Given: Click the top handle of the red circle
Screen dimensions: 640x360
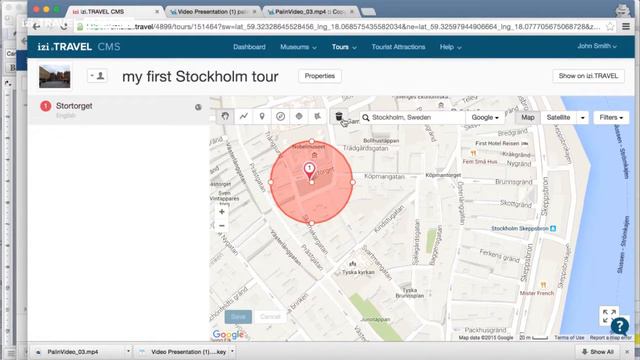Looking at the screenshot, I should [312, 141].
